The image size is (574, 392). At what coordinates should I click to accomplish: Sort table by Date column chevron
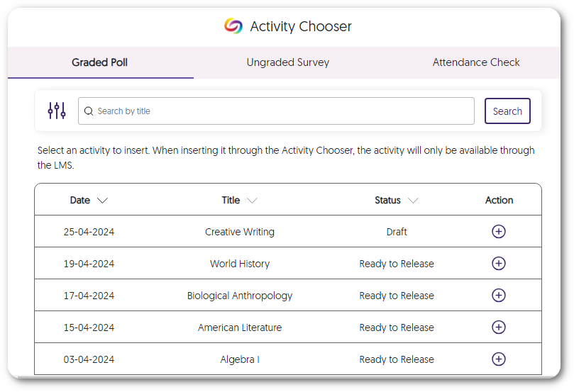(102, 201)
